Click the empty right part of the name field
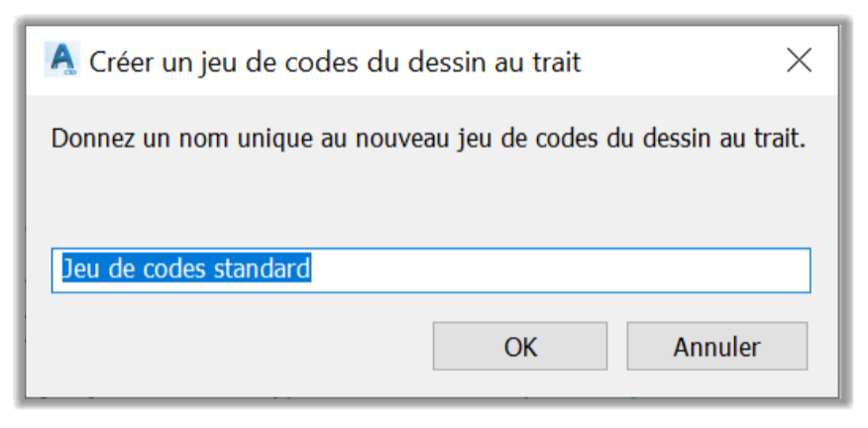The image size is (868, 428). point(559,270)
